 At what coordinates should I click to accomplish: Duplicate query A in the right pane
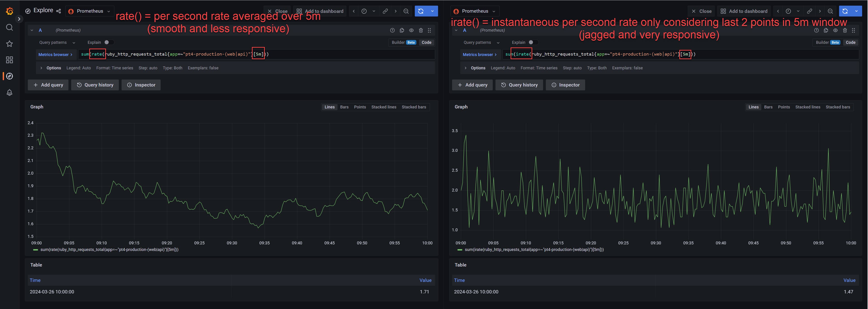pyautogui.click(x=826, y=30)
